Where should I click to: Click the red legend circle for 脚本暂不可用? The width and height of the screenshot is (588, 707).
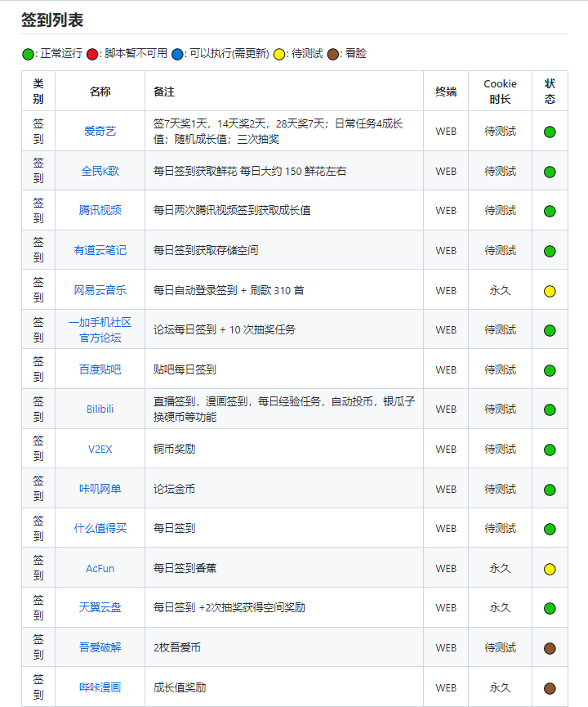[92, 54]
